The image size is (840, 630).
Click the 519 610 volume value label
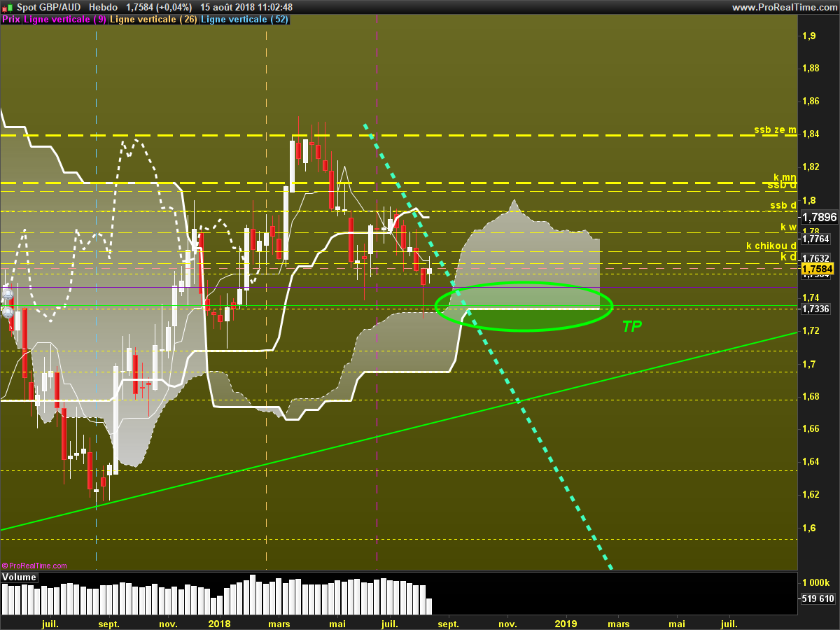coord(818,598)
